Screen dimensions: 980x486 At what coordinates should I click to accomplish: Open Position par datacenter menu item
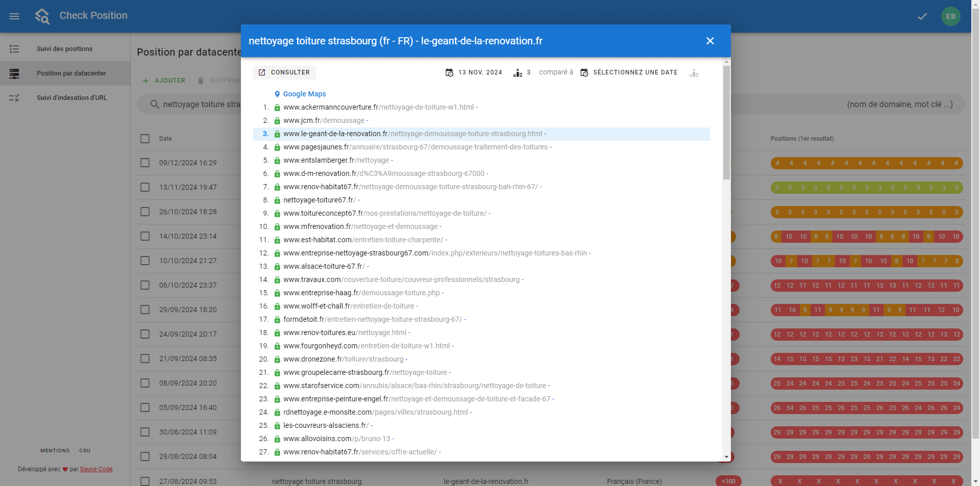[x=65, y=73]
